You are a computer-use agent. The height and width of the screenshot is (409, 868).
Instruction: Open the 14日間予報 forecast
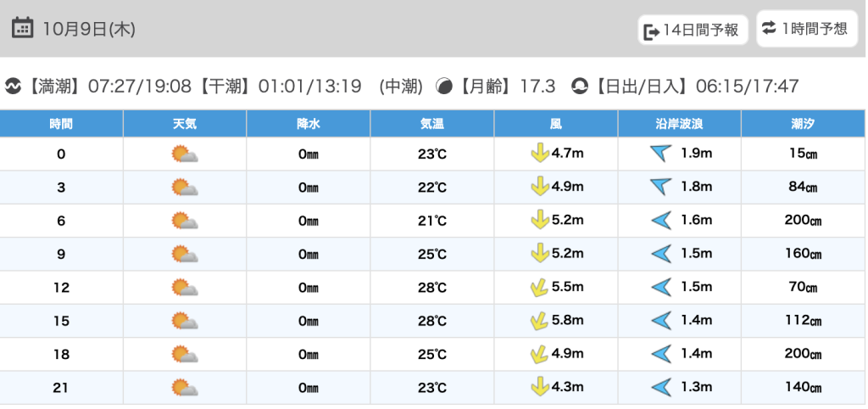pos(693,31)
